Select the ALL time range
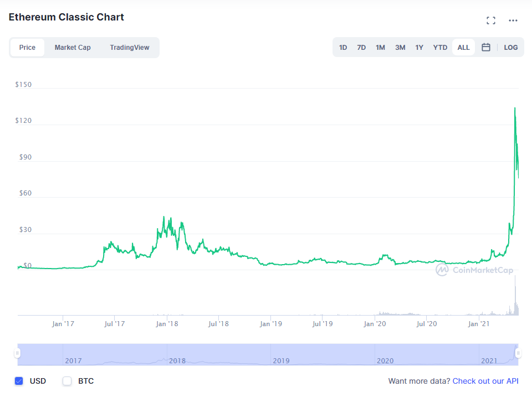 click(464, 48)
